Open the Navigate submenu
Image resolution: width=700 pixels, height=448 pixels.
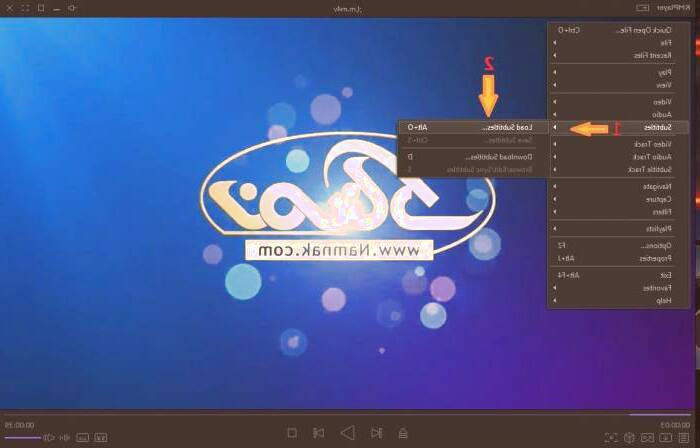click(x=618, y=187)
